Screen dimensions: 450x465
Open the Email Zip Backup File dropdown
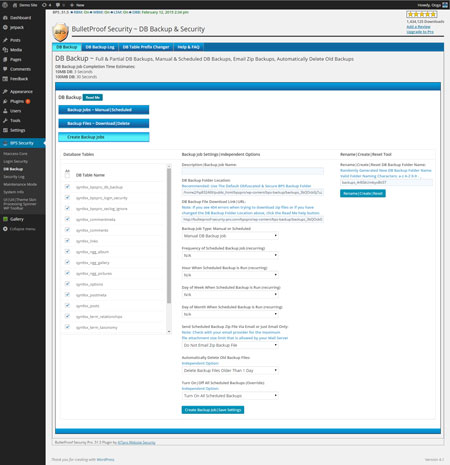pyautogui.click(x=230, y=345)
